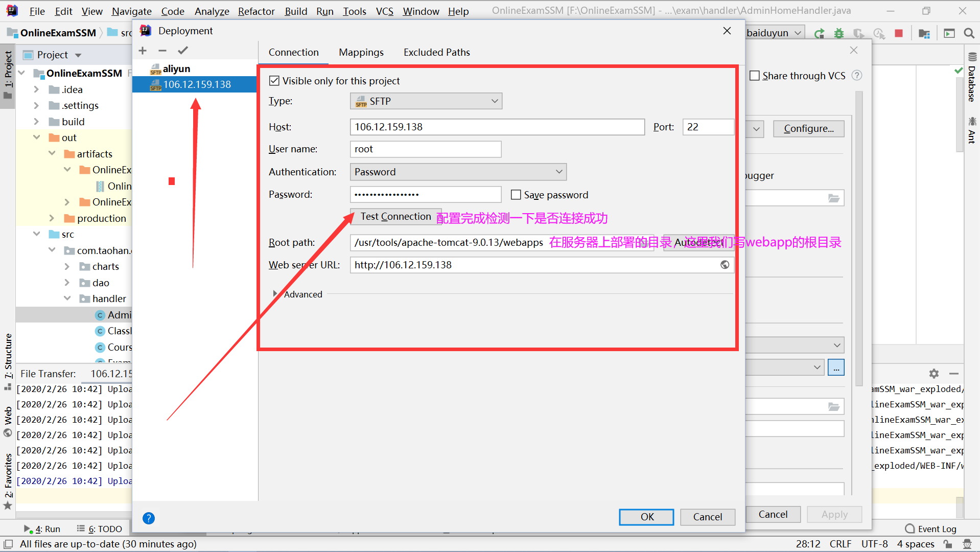Open the 4: Run tool window
Image resolution: width=980 pixels, height=552 pixels.
43,529
